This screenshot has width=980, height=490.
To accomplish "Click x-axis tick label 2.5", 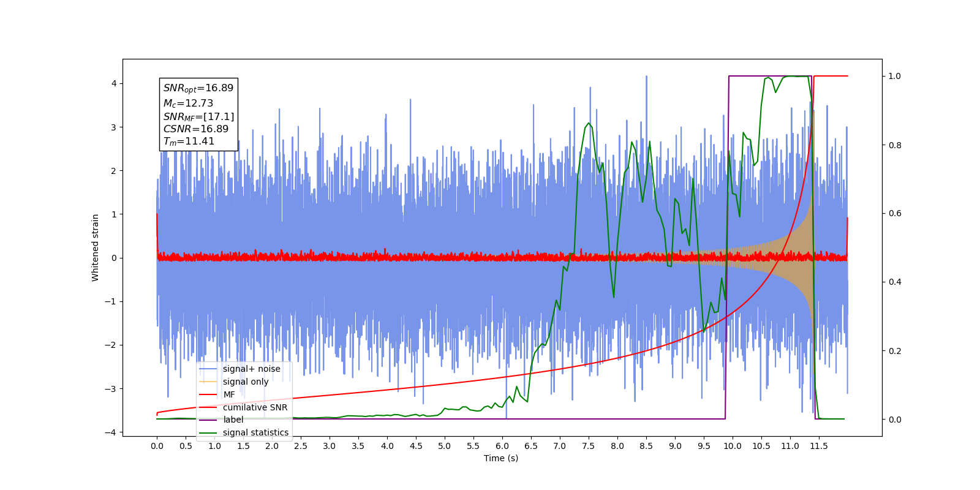I will coord(301,446).
